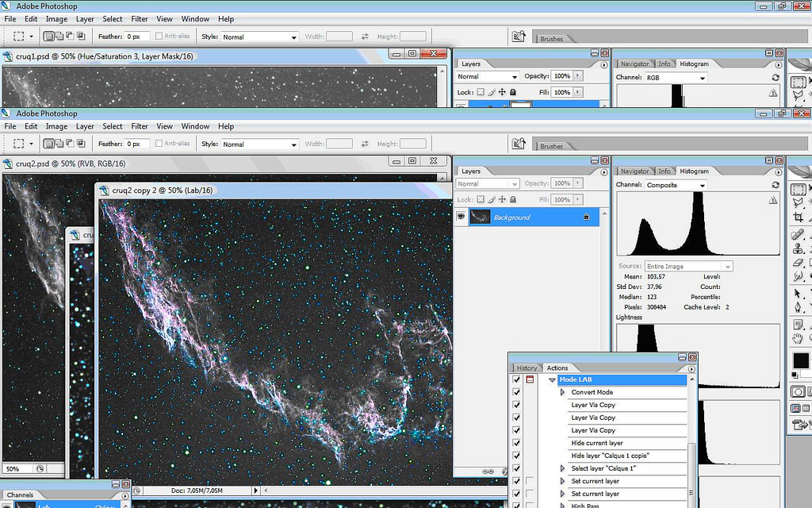Click the black foreground color swatch
The image size is (812, 508).
click(x=800, y=360)
